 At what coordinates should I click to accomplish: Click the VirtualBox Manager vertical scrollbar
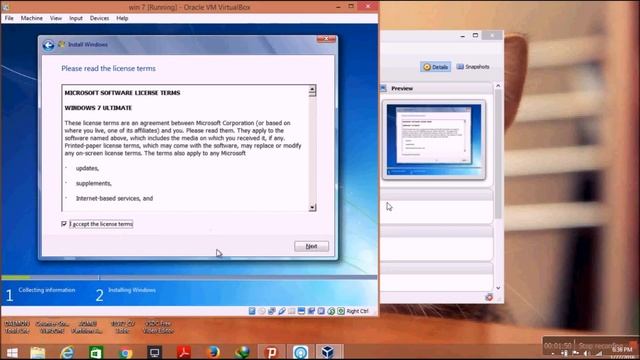point(498,154)
